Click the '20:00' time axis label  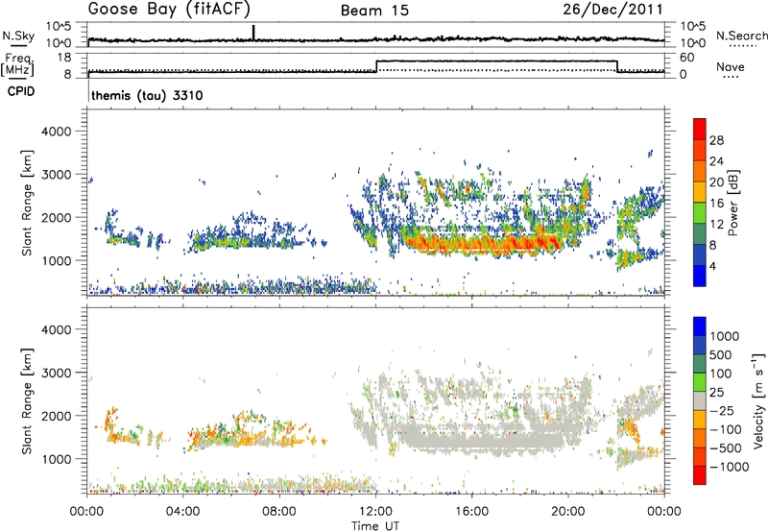pyautogui.click(x=568, y=512)
